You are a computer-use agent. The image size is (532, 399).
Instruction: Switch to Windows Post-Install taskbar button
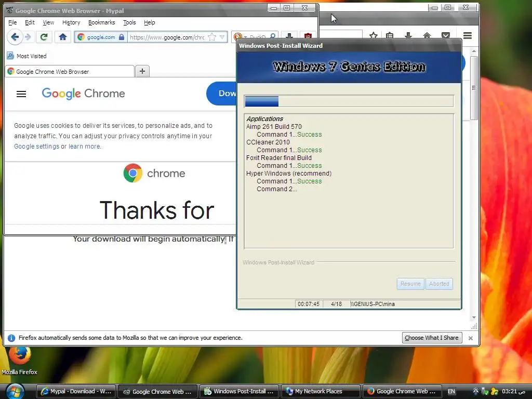coord(239,391)
